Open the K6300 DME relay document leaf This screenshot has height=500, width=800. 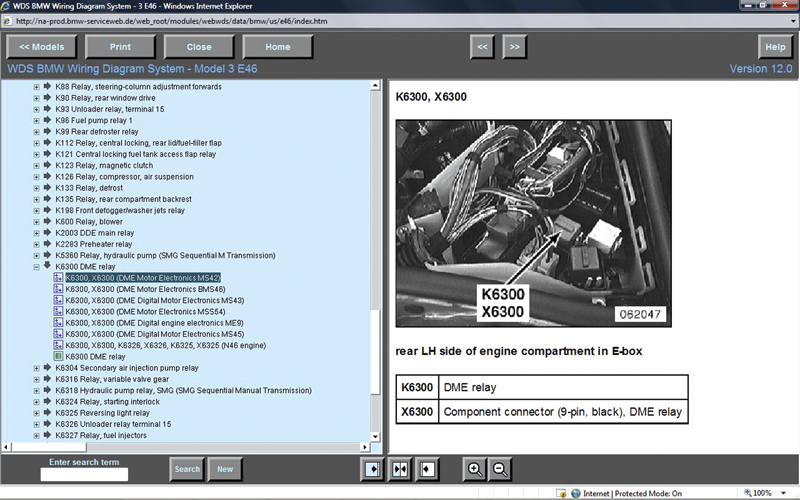tap(95, 357)
